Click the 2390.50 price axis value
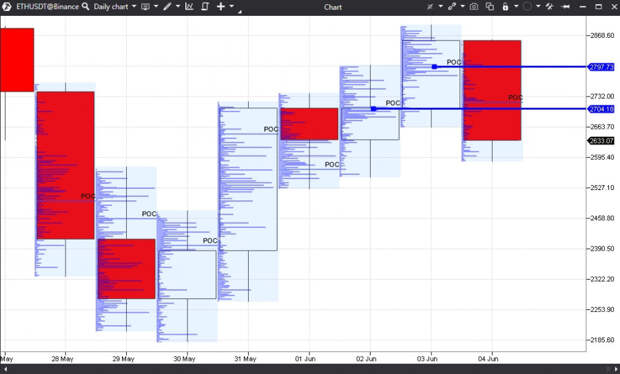Image resolution: width=620 pixels, height=374 pixels. tap(602, 249)
